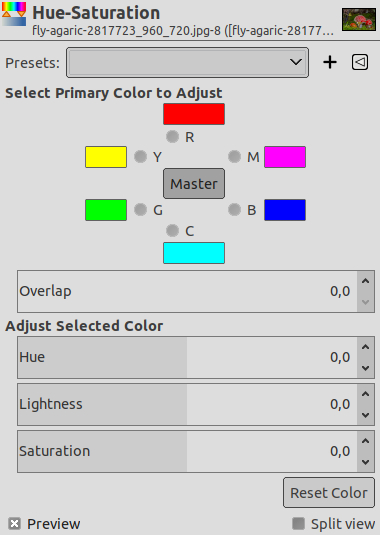Select the C cyan radio button

tap(173, 231)
